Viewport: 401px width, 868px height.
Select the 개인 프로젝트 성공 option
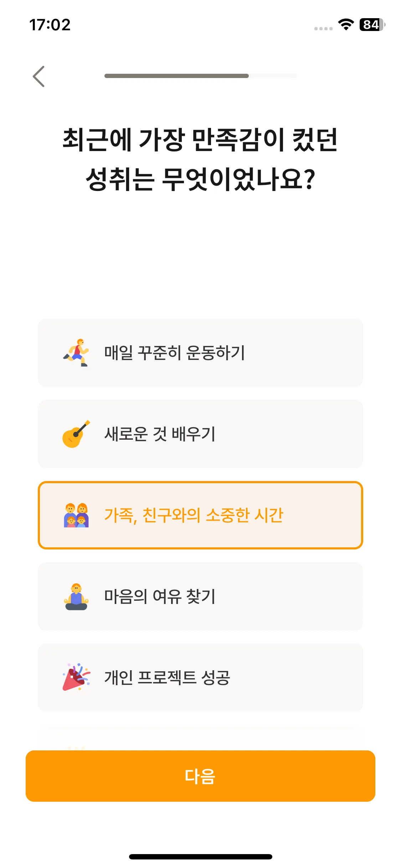[x=200, y=678]
